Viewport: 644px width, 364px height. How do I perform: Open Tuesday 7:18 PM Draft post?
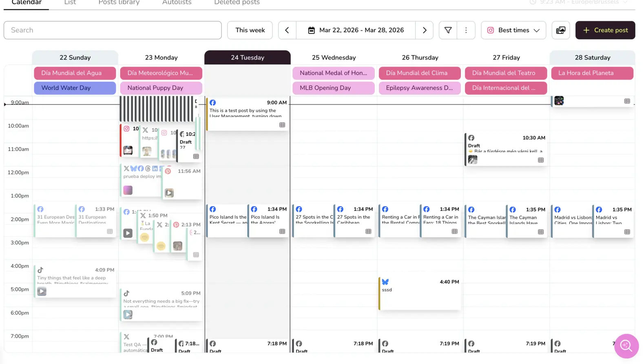point(248,346)
